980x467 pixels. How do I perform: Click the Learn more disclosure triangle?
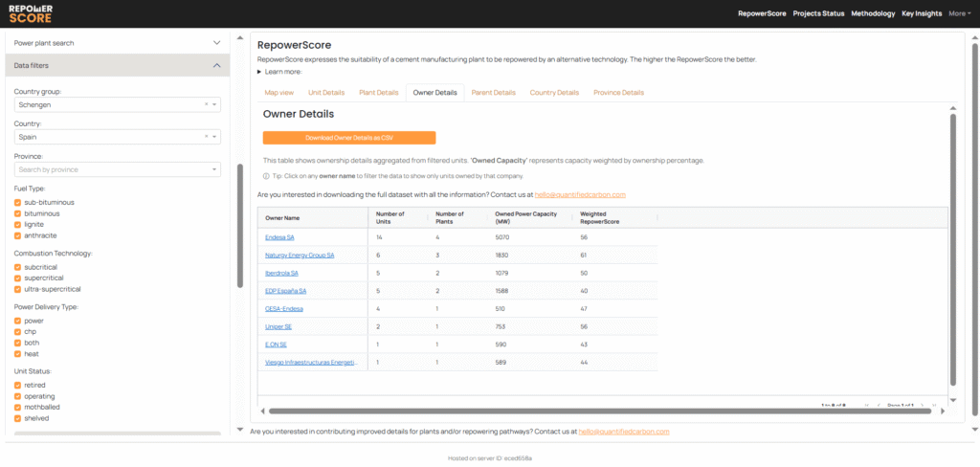point(259,72)
